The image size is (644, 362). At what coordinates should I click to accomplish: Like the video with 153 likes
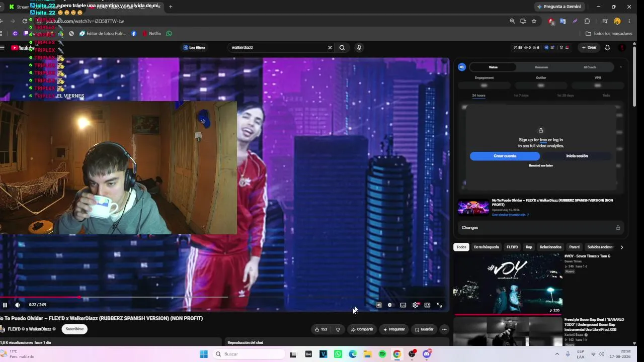[321, 329]
